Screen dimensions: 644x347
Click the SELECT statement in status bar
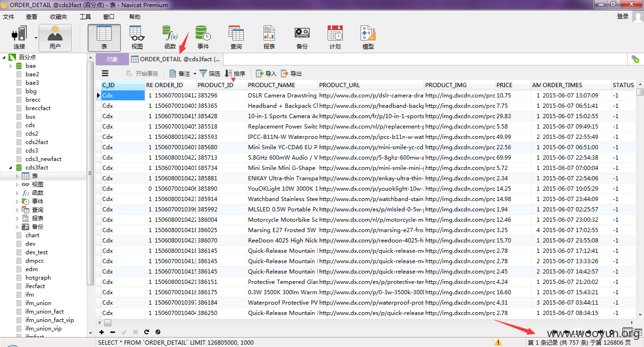176,342
